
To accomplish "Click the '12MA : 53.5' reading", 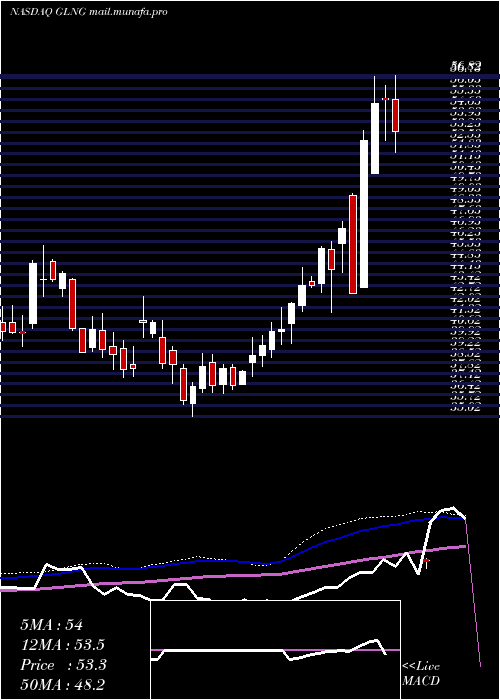I will click(63, 645).
